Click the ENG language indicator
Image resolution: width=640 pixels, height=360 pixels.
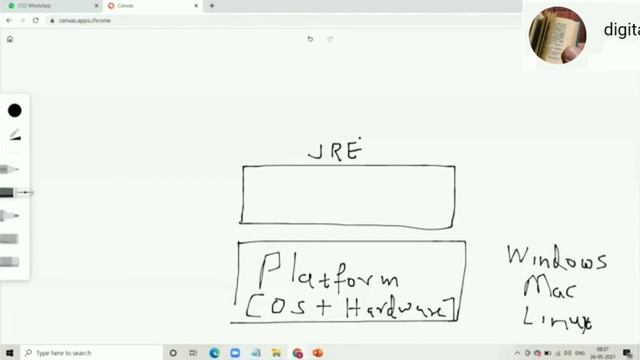click(580, 353)
